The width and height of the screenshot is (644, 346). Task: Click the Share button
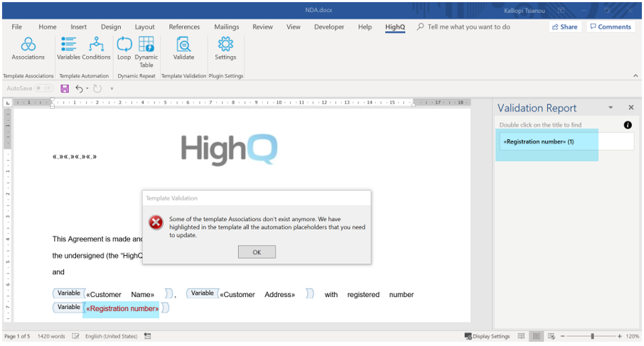tap(564, 27)
